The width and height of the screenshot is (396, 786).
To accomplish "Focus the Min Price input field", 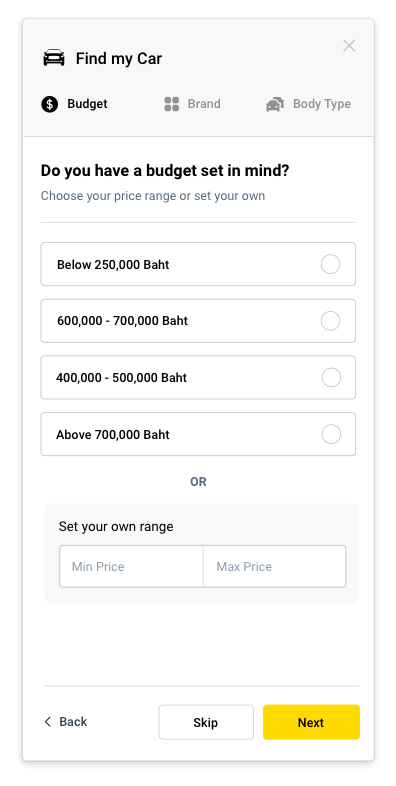I will (x=131, y=566).
